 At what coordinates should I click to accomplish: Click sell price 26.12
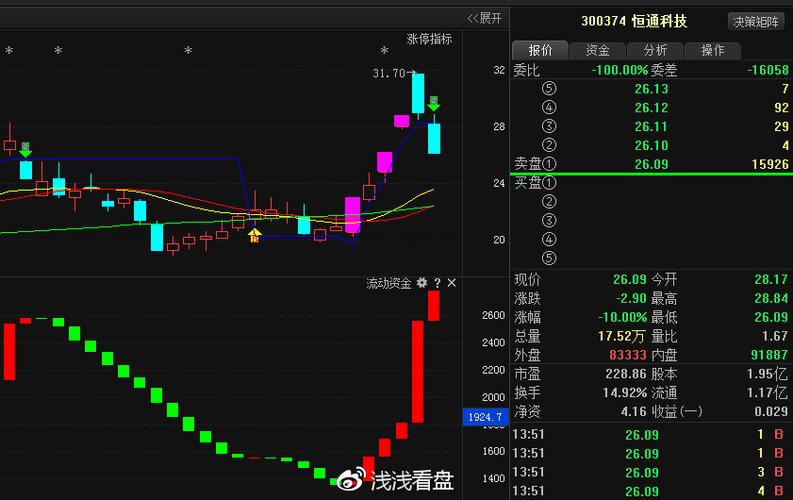[651, 108]
